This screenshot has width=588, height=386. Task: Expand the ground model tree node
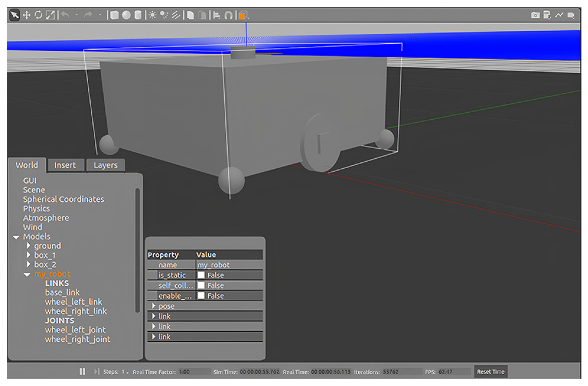[x=28, y=246]
